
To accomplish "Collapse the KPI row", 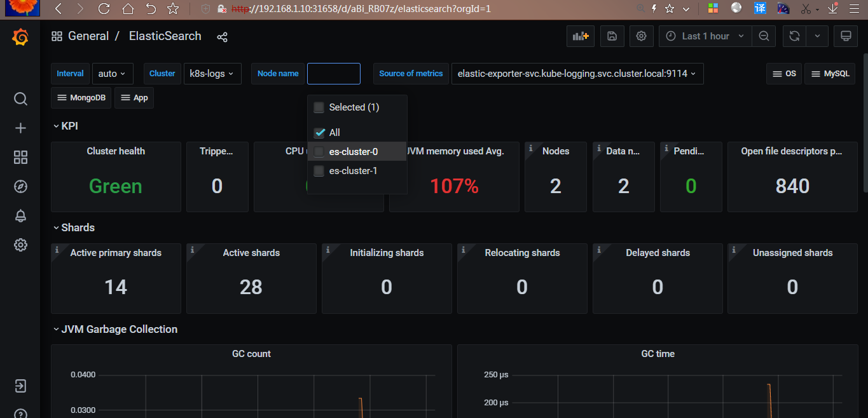I will [x=65, y=126].
